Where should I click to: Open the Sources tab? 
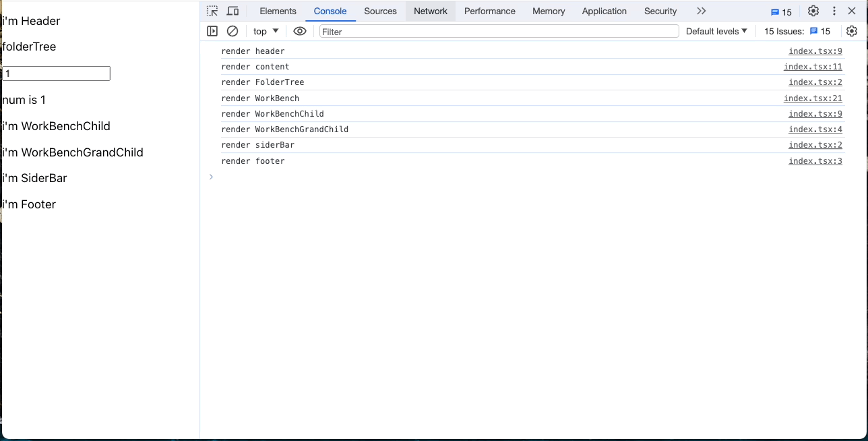pos(380,11)
